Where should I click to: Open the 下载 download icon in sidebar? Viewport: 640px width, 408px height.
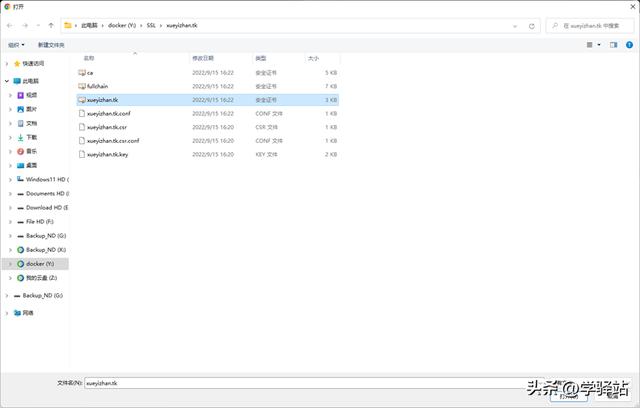point(20,137)
